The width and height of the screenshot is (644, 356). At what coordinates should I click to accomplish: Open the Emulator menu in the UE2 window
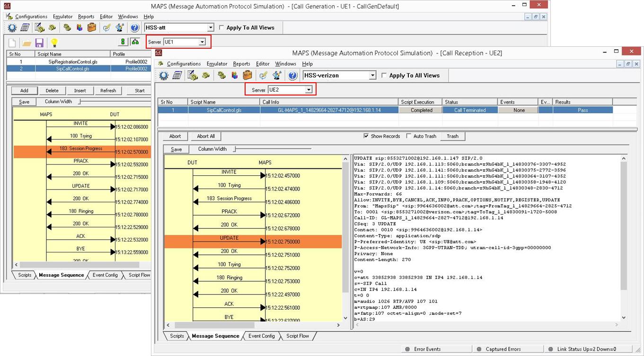tap(217, 64)
